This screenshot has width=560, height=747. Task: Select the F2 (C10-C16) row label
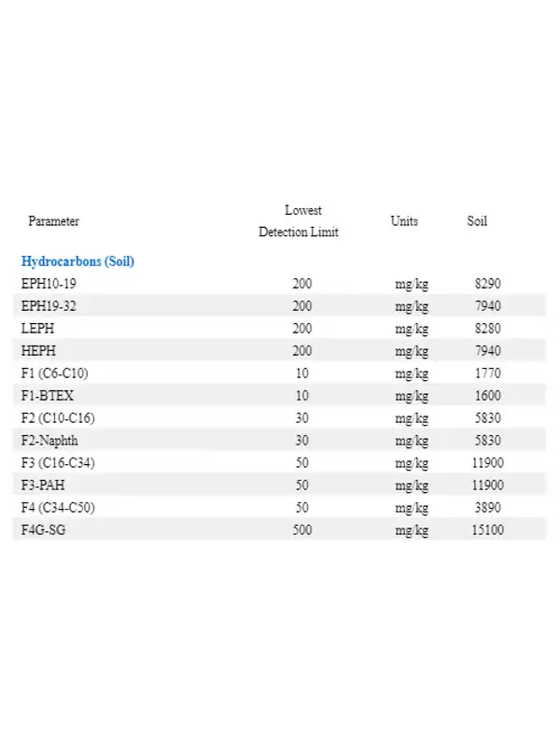click(x=58, y=418)
